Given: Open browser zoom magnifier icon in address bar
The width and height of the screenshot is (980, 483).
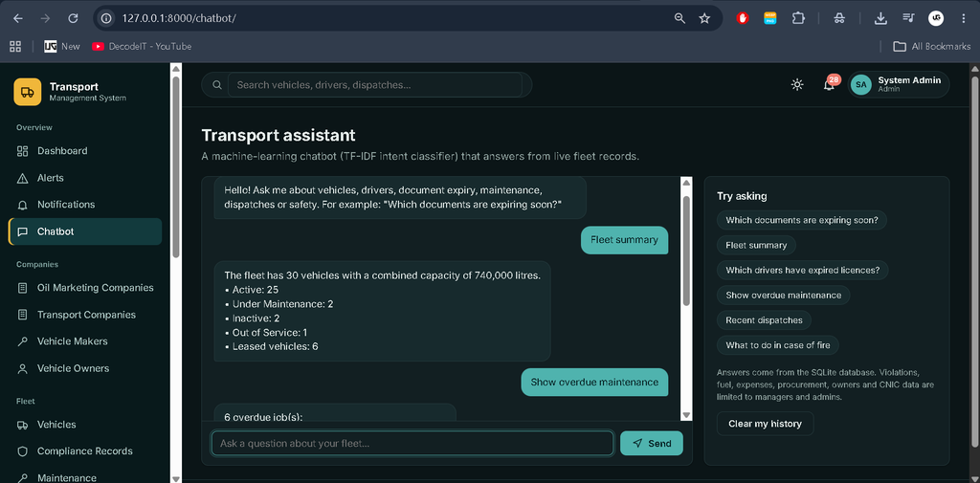Looking at the screenshot, I should pyautogui.click(x=680, y=18).
